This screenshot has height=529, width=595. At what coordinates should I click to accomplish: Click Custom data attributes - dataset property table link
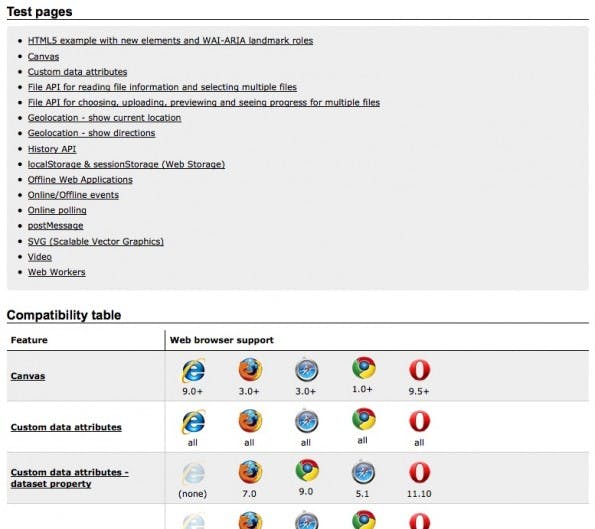[69, 478]
